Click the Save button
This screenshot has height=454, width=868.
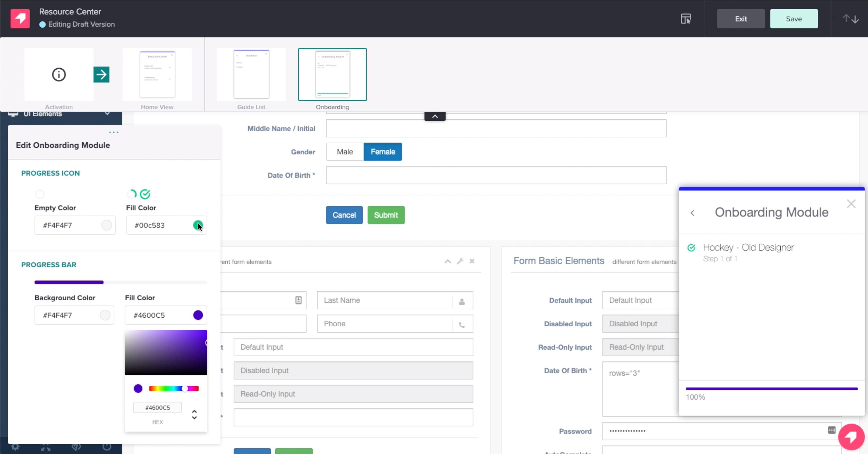coord(794,19)
